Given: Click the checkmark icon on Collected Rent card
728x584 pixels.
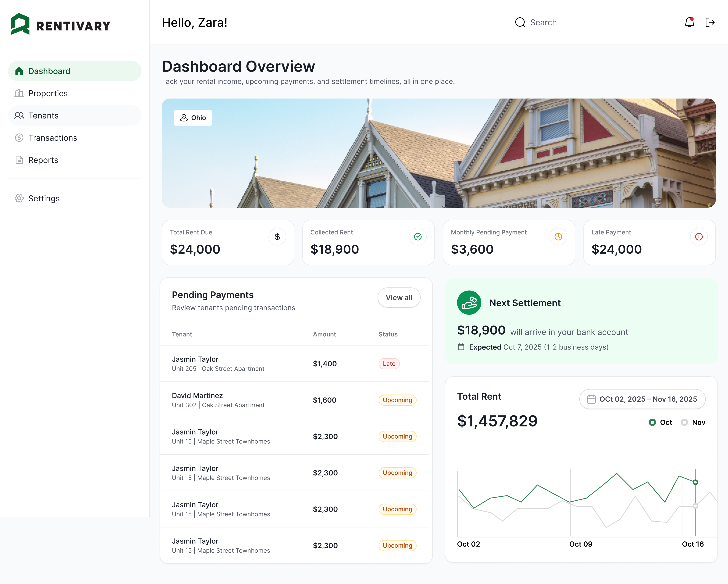Looking at the screenshot, I should (x=418, y=237).
